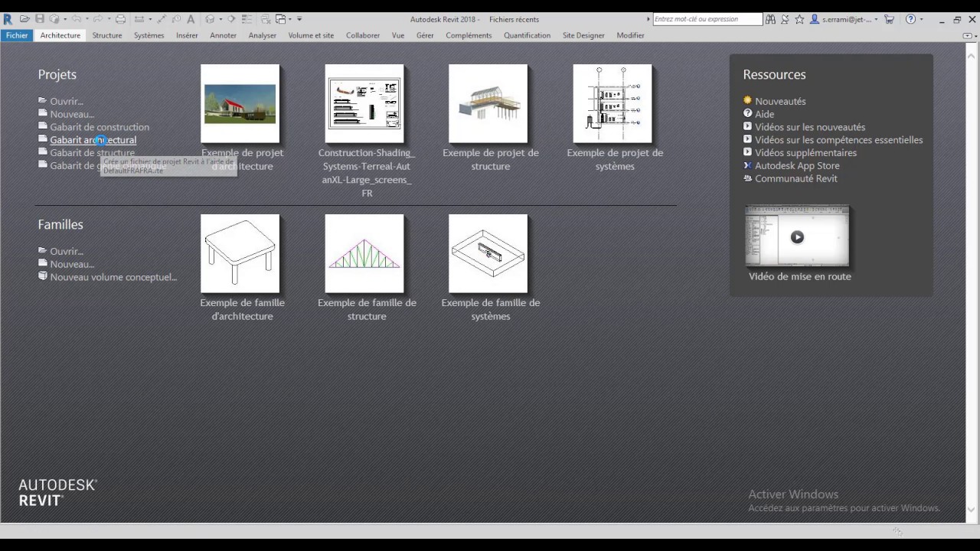The height and width of the screenshot is (551, 980).
Task: Click the keyword search input field
Action: point(708,19)
